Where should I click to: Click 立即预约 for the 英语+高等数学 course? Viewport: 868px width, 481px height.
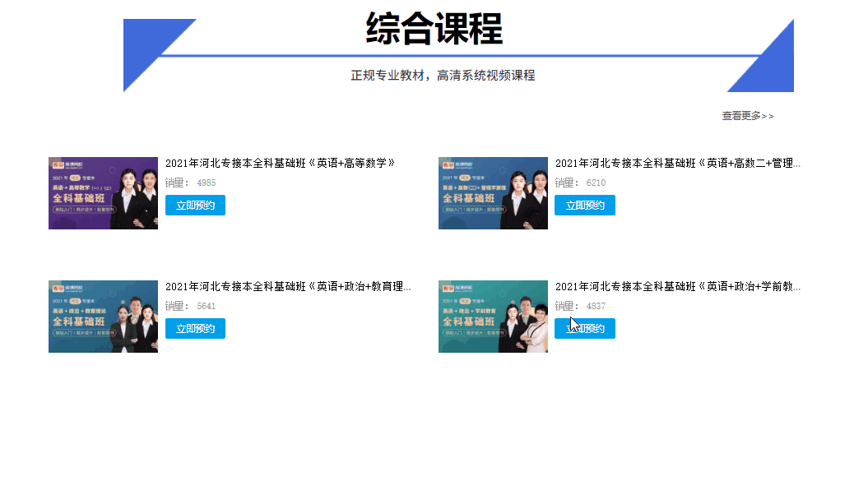click(195, 205)
